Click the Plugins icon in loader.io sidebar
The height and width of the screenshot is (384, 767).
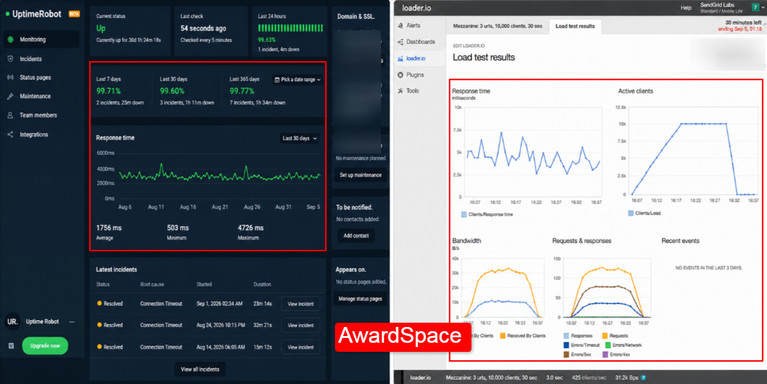[401, 75]
